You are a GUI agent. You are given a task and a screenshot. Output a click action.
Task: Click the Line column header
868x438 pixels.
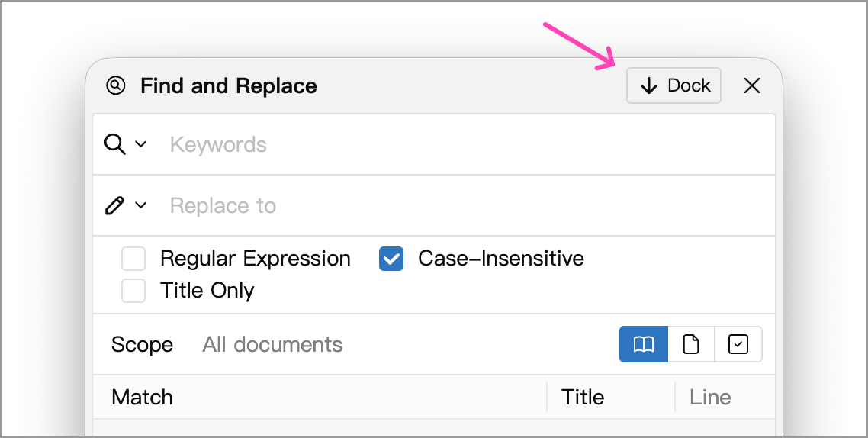(725, 397)
